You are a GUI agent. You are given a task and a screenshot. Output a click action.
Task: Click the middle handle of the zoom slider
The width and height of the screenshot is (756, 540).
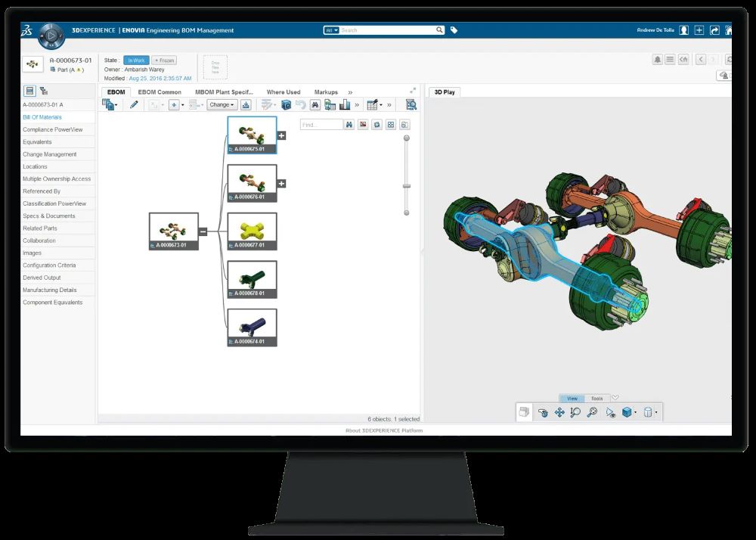[x=407, y=186]
